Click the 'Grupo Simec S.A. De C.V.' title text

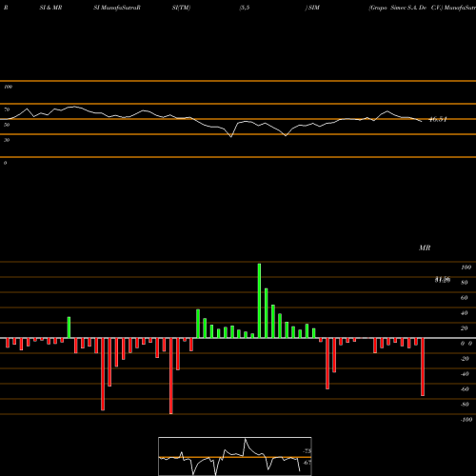point(406,8)
